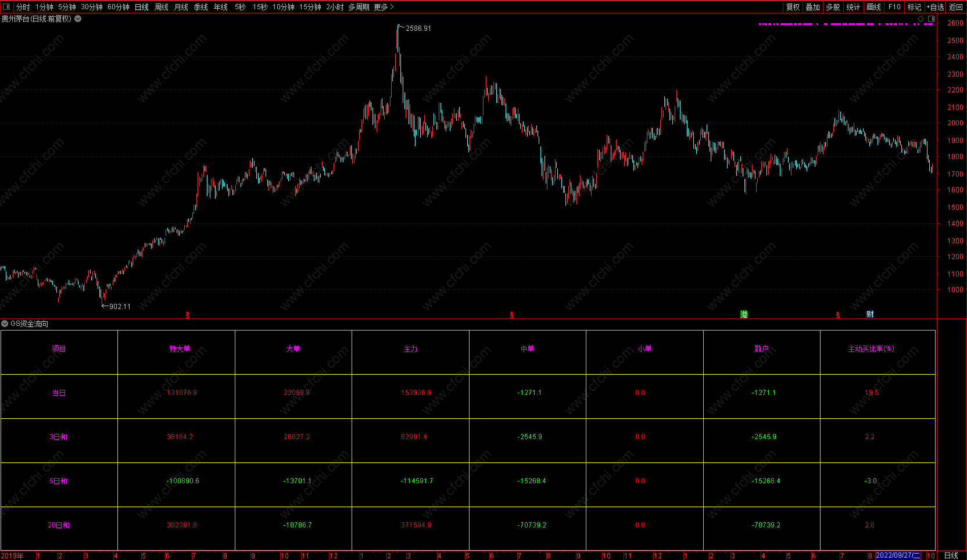This screenshot has width=967, height=560.
Task: Click the 标记 mark button
Action: pyautogui.click(x=914, y=7)
